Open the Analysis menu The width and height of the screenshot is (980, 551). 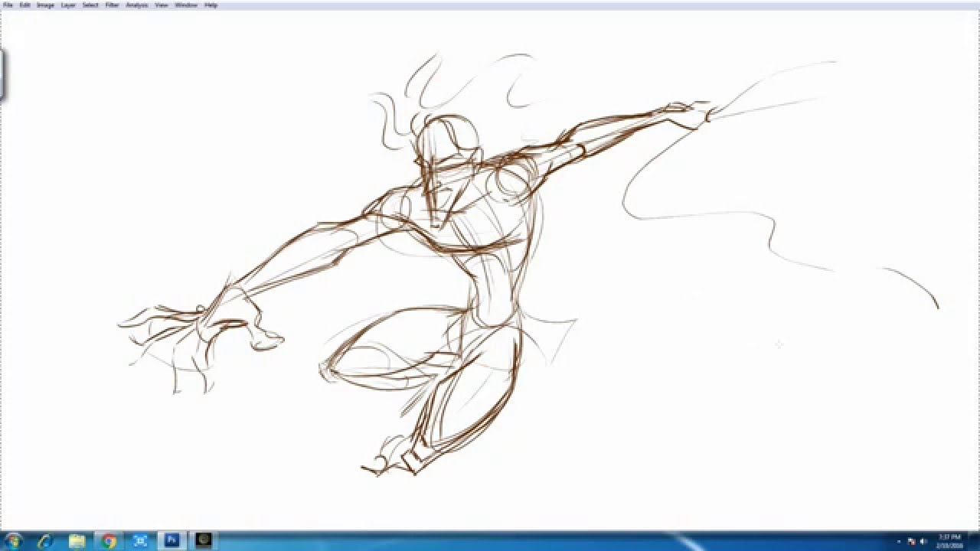(137, 5)
